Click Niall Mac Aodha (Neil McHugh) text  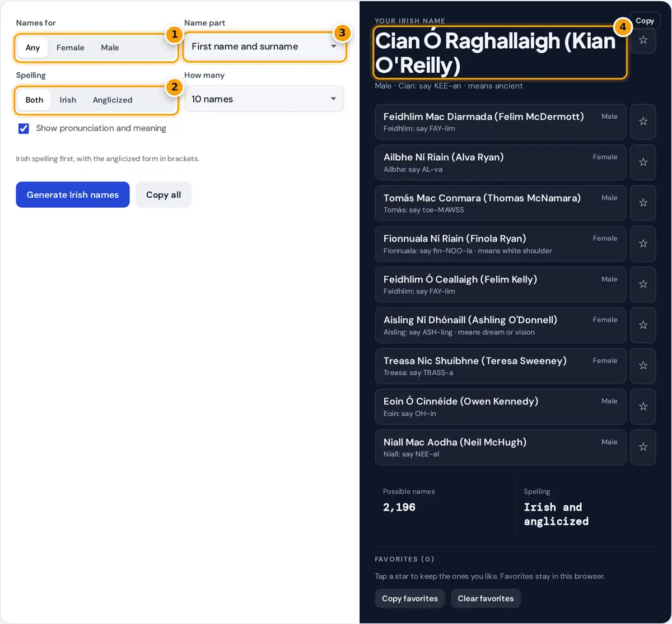coord(455,443)
